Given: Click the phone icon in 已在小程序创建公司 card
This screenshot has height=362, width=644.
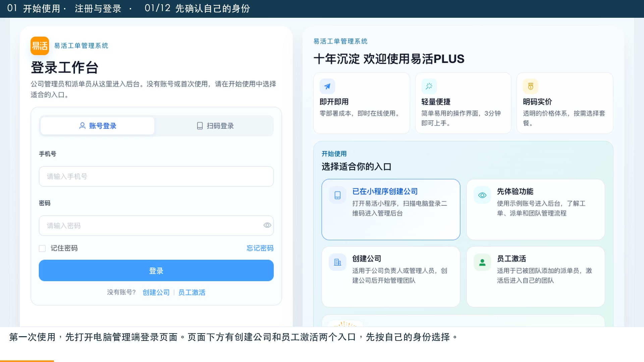Looking at the screenshot, I should coord(337,195).
